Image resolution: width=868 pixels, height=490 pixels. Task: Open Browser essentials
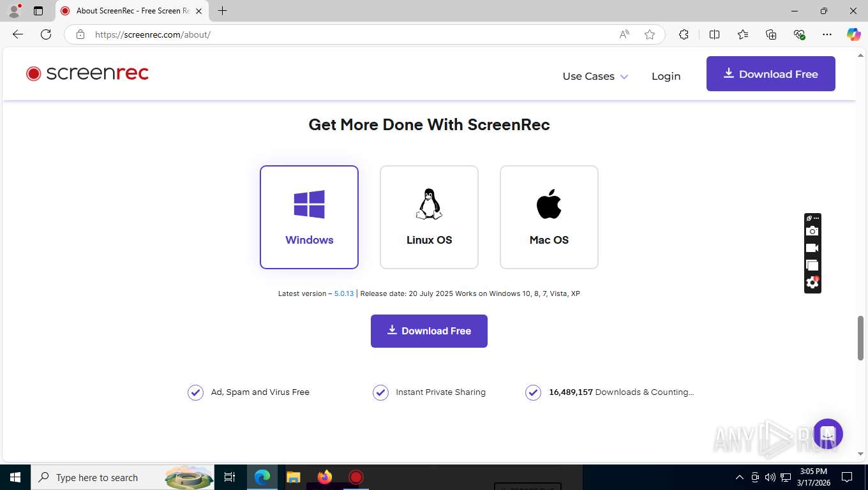(799, 34)
